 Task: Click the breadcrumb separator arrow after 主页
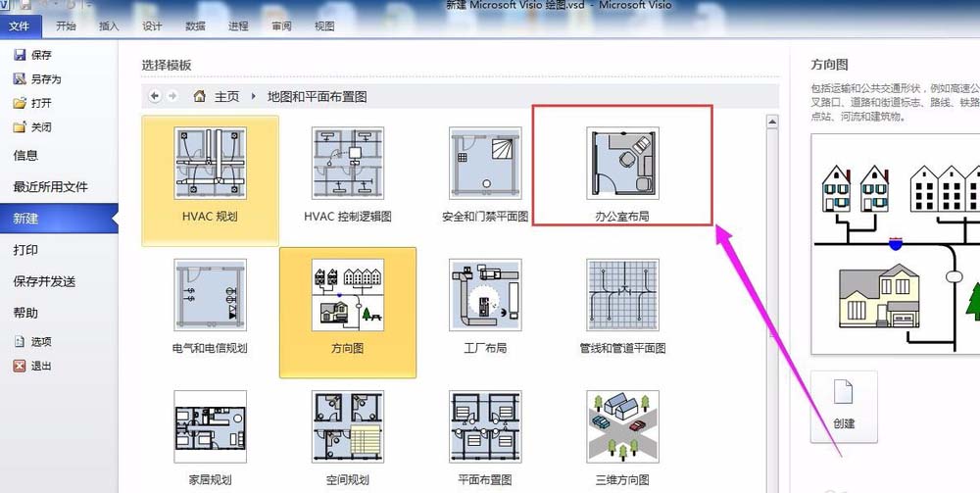coord(253,96)
